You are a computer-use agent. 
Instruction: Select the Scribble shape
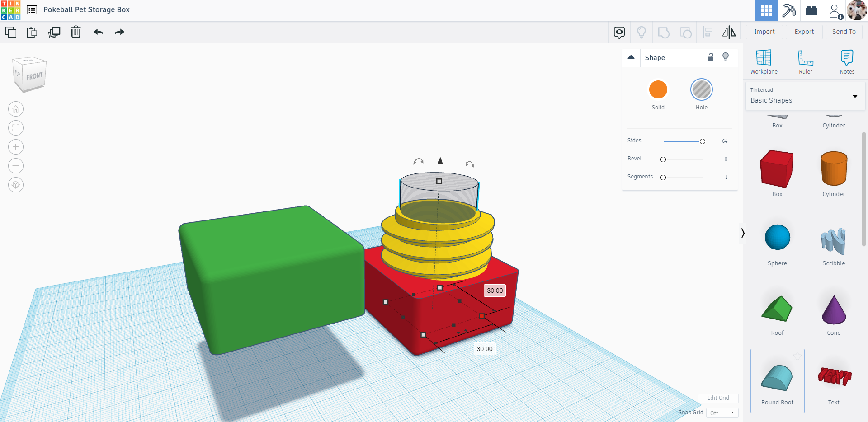(834, 242)
